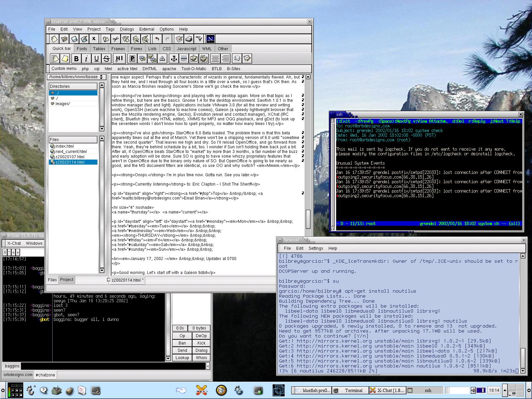Click the undo arrow icon

pos(157,39)
